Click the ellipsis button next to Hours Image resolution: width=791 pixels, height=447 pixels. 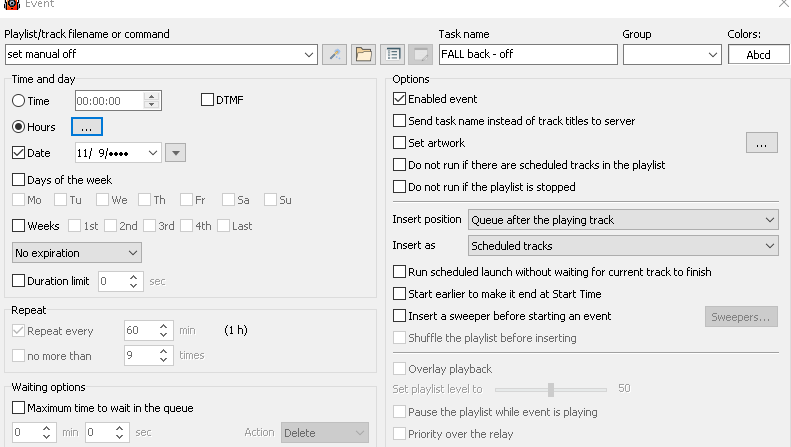click(87, 127)
